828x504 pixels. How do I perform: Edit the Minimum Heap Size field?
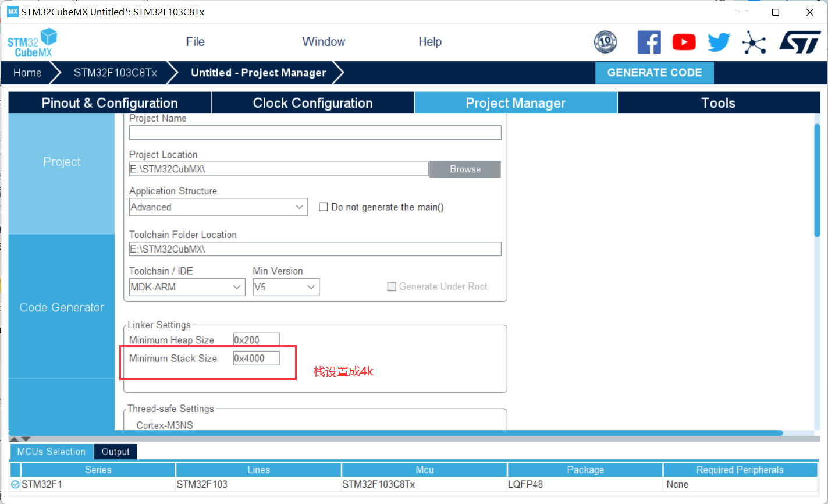(256, 340)
